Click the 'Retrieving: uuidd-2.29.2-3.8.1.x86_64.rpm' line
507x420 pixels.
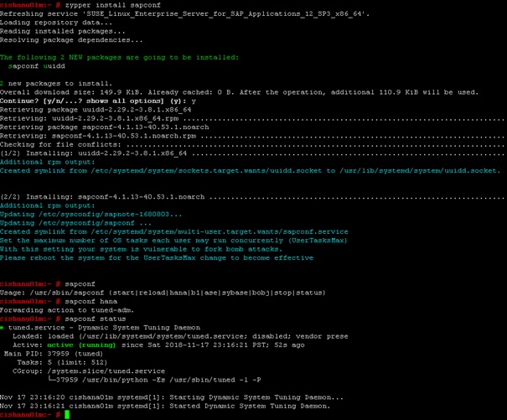(x=253, y=118)
